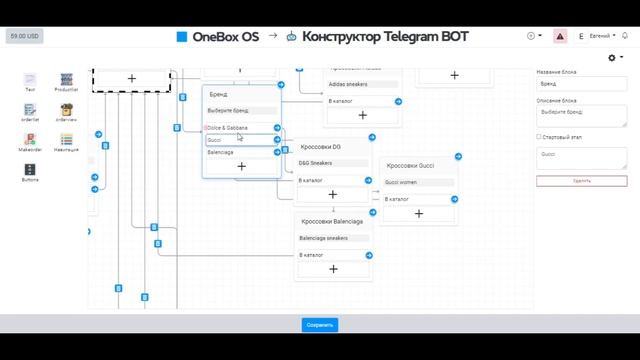
Task: Select the Кроссовки DG block title
Action: tap(320, 147)
